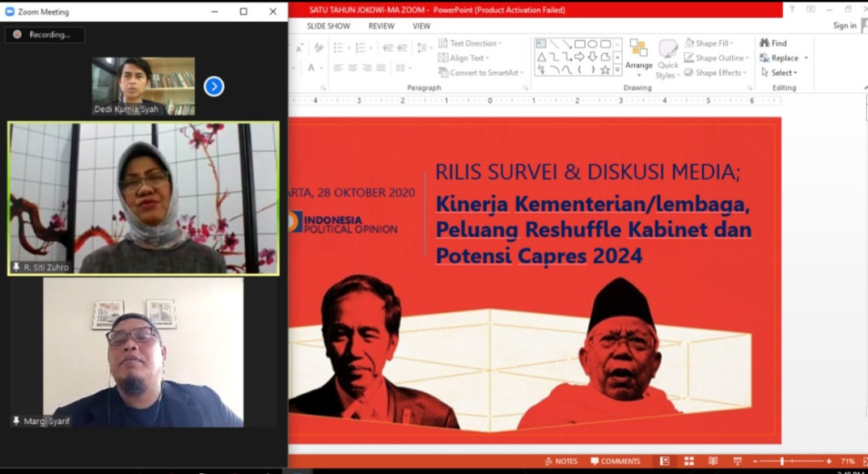Toggle the Comments pane
This screenshot has height=474, width=868.
pyautogui.click(x=615, y=461)
